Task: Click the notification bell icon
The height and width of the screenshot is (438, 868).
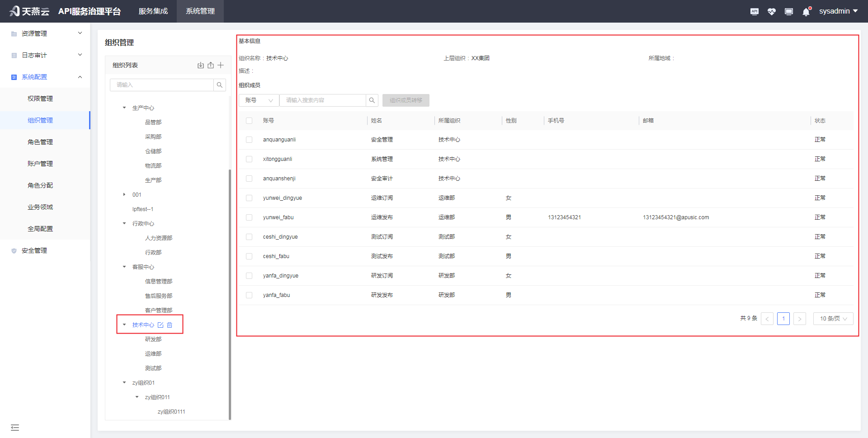Action: click(x=806, y=12)
